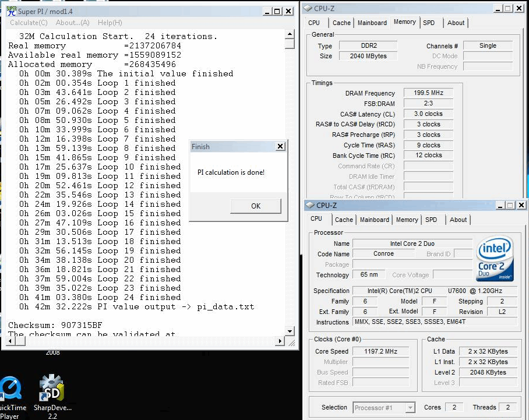The height and width of the screenshot is (420, 529).
Task: Close the lower CPU-Z CPU window
Action: coord(521,205)
